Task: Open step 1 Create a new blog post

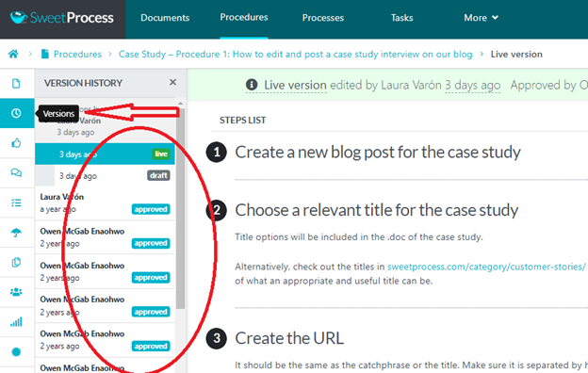Action: (378, 152)
